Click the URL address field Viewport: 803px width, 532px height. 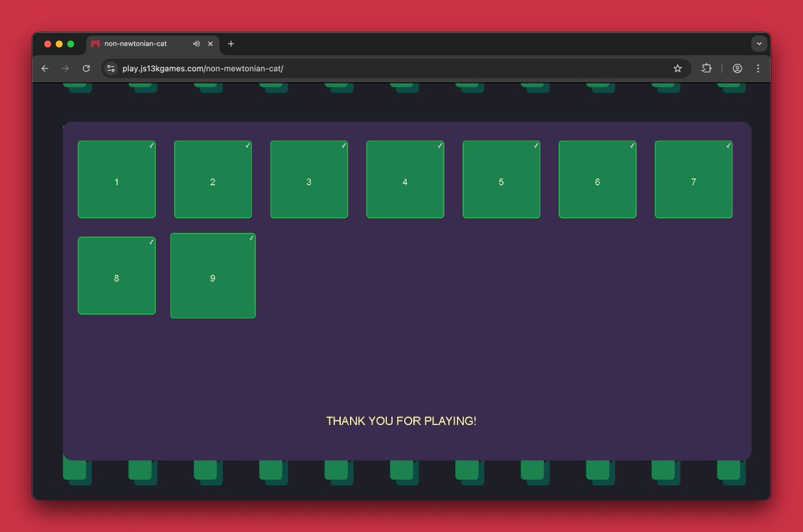pos(395,68)
